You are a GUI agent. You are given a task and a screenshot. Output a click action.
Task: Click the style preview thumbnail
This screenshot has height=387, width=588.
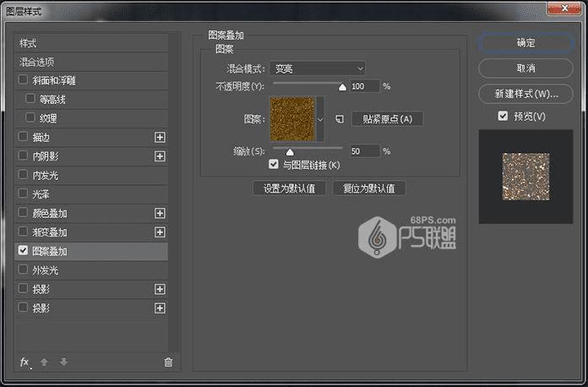click(x=525, y=177)
